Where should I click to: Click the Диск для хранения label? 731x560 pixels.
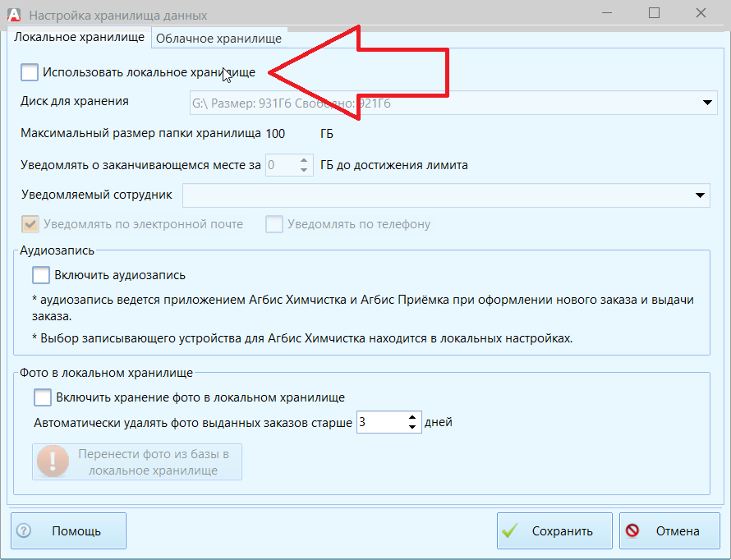click(x=75, y=102)
